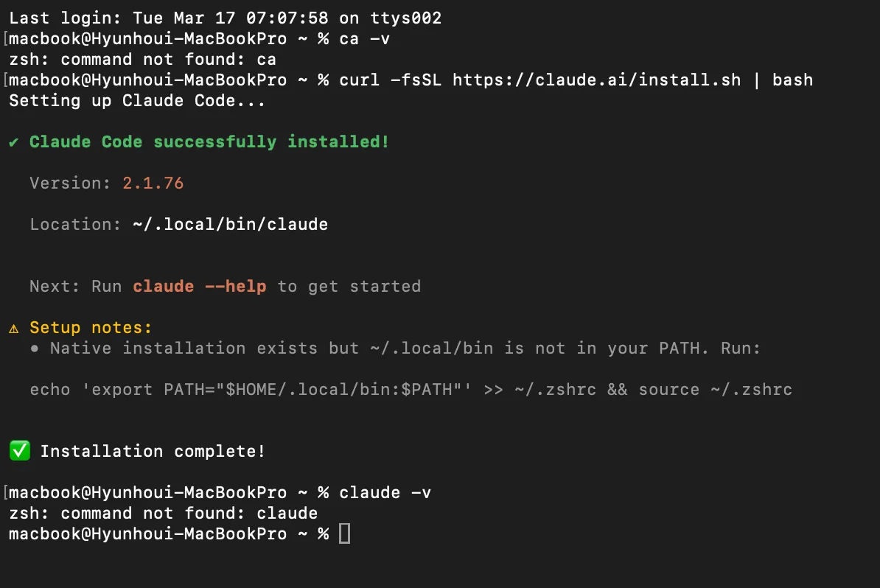The width and height of the screenshot is (880, 588).
Task: Click the orange version number 2.1.76
Action: coord(153,183)
